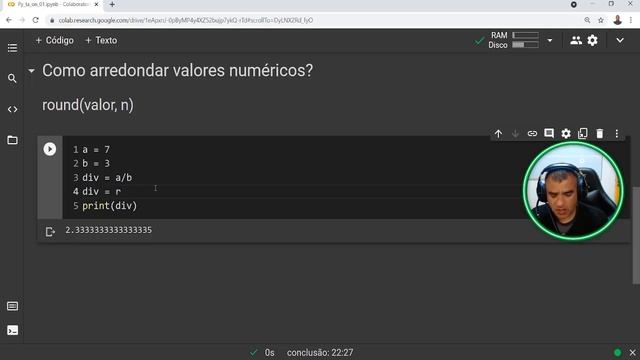Open the code snippets icon in sidebar
This screenshot has height=360, width=640.
(x=12, y=109)
